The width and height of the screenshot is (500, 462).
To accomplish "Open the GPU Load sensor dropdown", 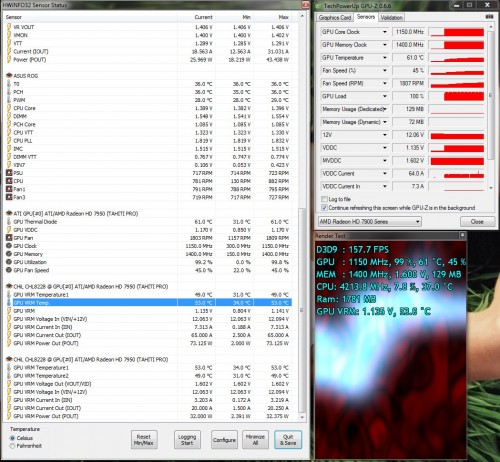I will click(x=385, y=96).
